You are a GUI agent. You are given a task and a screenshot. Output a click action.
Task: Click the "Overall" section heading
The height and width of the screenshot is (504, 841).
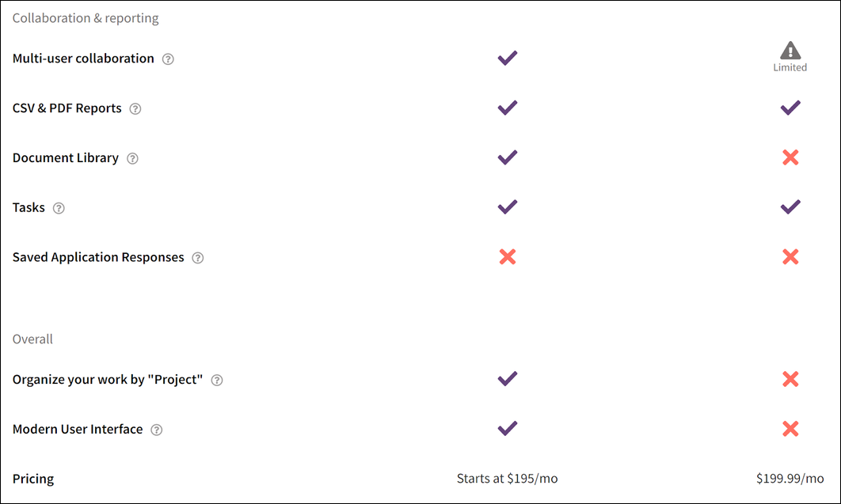(x=32, y=339)
